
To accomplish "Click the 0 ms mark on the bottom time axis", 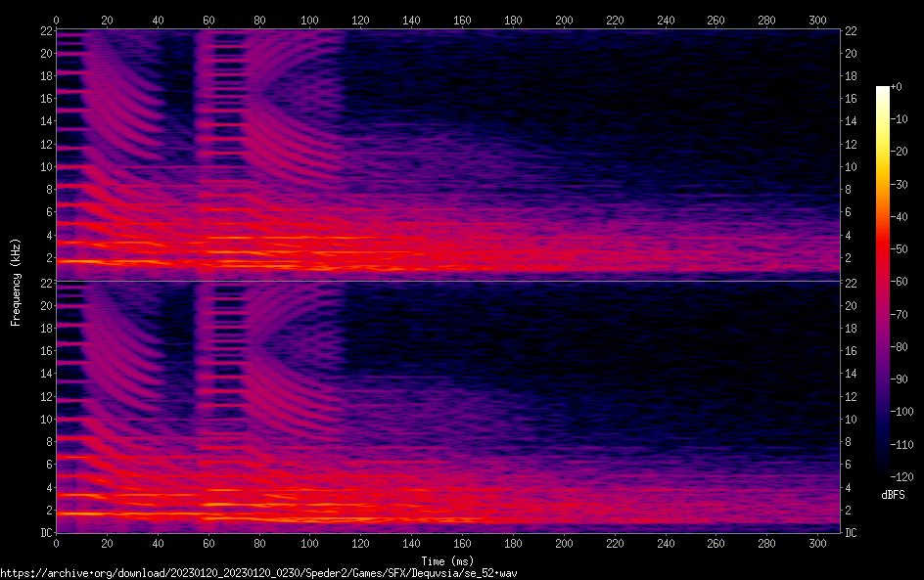I will point(56,546).
